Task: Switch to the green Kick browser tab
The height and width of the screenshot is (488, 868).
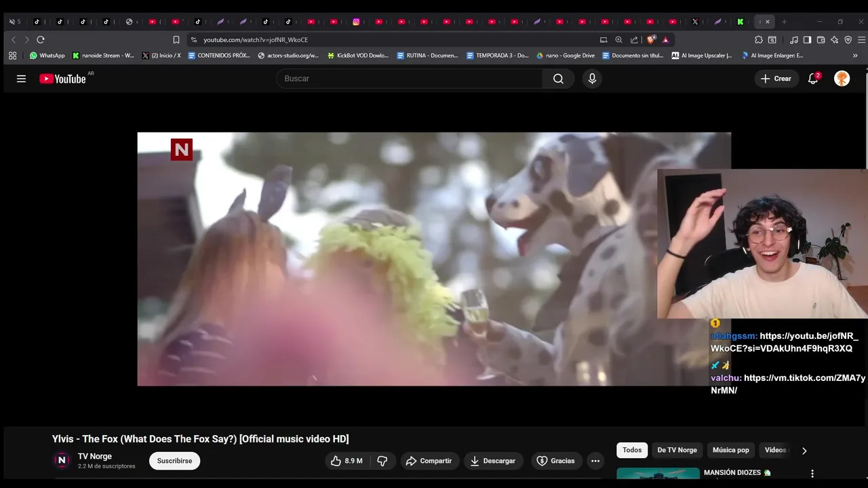Action: tap(740, 22)
